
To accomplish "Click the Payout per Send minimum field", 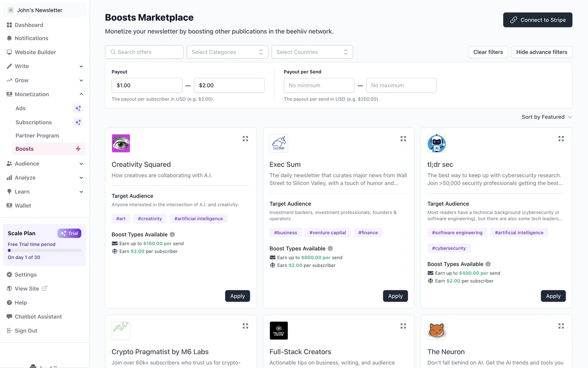I will (x=319, y=85).
